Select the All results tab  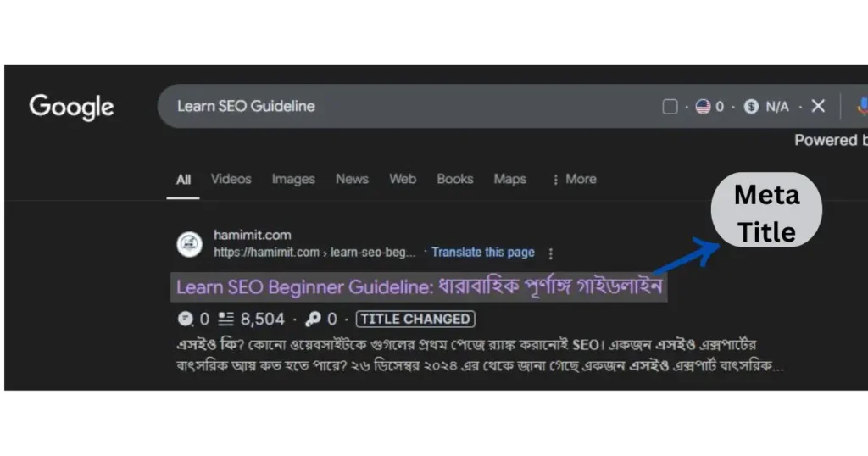183,180
